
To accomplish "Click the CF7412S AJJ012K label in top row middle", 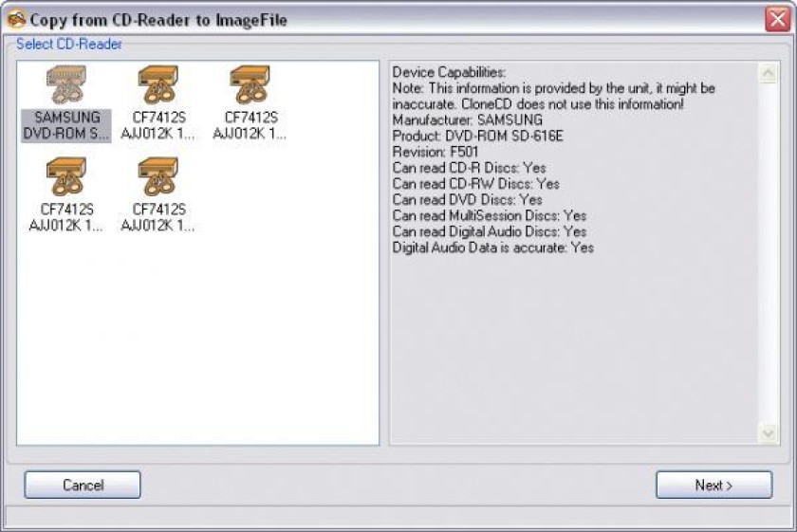I will pos(158,125).
